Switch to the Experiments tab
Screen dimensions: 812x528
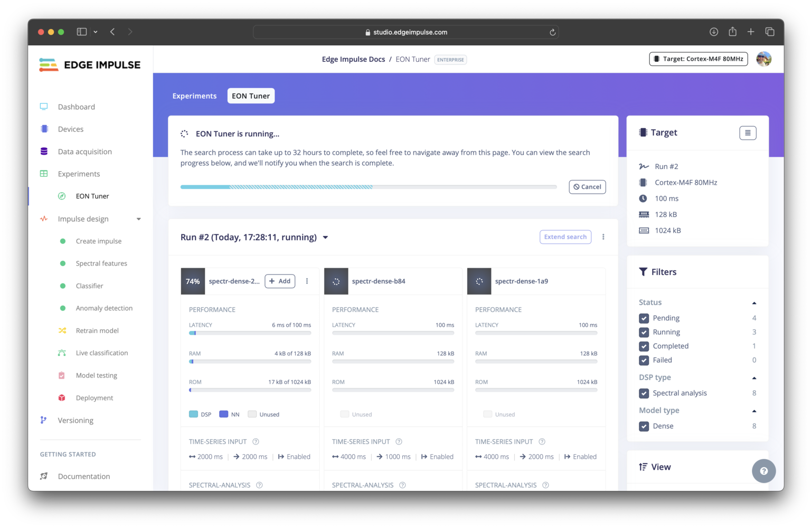[x=194, y=96]
